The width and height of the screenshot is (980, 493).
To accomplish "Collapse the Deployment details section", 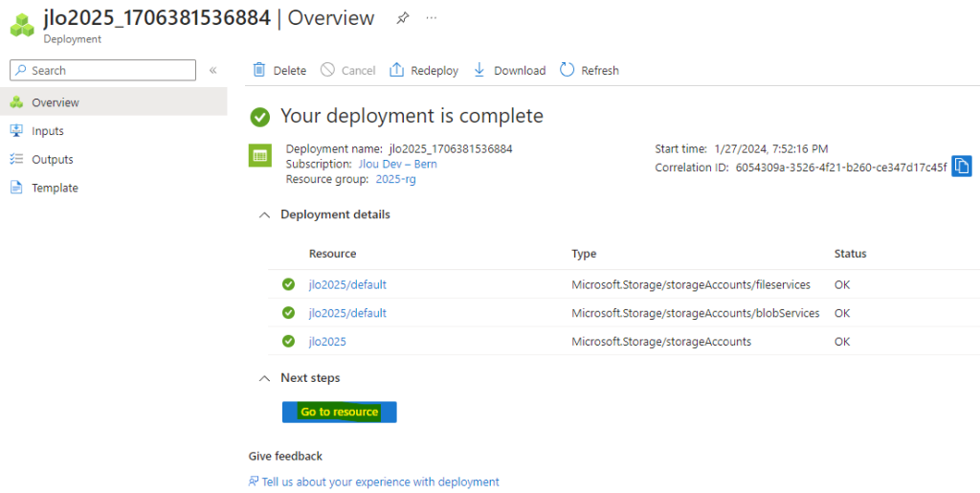I will point(265,215).
